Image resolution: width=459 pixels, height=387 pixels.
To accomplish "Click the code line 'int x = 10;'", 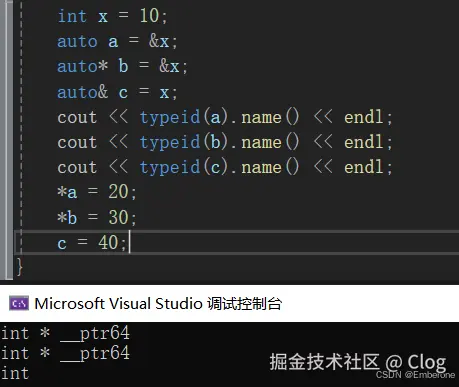I will pos(112,16).
